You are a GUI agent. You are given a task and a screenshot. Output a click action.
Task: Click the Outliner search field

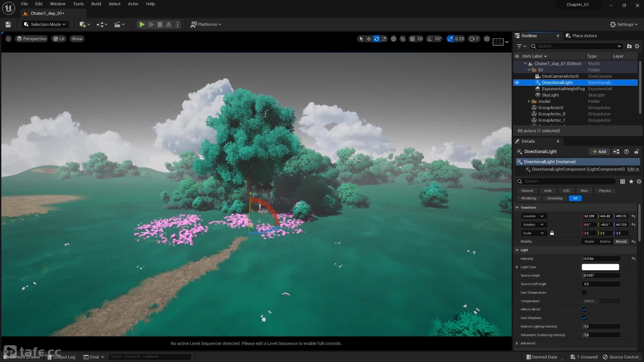coord(577,46)
